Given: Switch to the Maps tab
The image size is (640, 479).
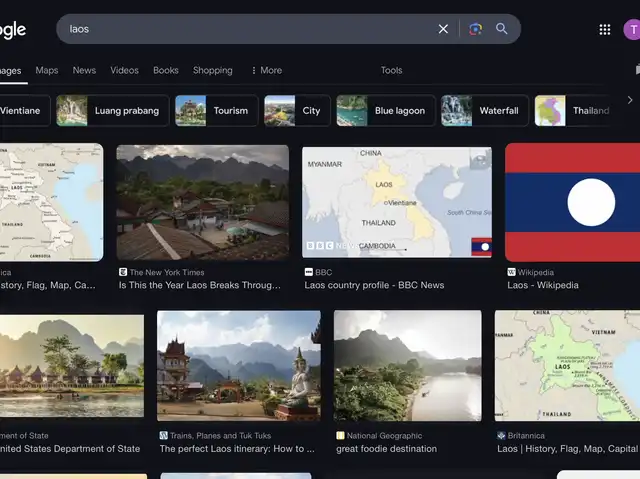Looking at the screenshot, I should click(47, 70).
